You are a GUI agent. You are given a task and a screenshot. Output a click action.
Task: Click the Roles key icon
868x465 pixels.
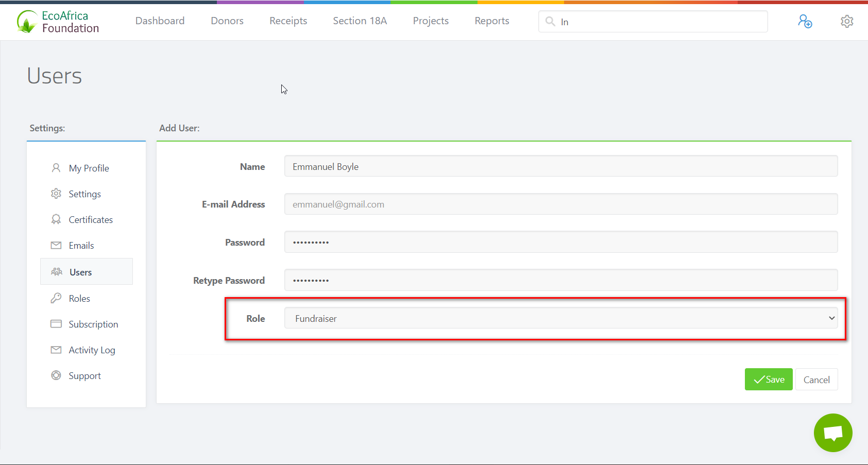[x=56, y=298]
